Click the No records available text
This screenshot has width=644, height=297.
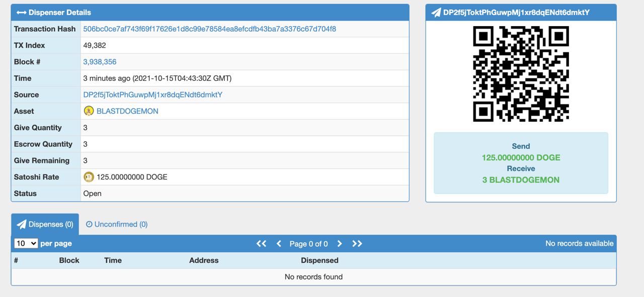(580, 243)
